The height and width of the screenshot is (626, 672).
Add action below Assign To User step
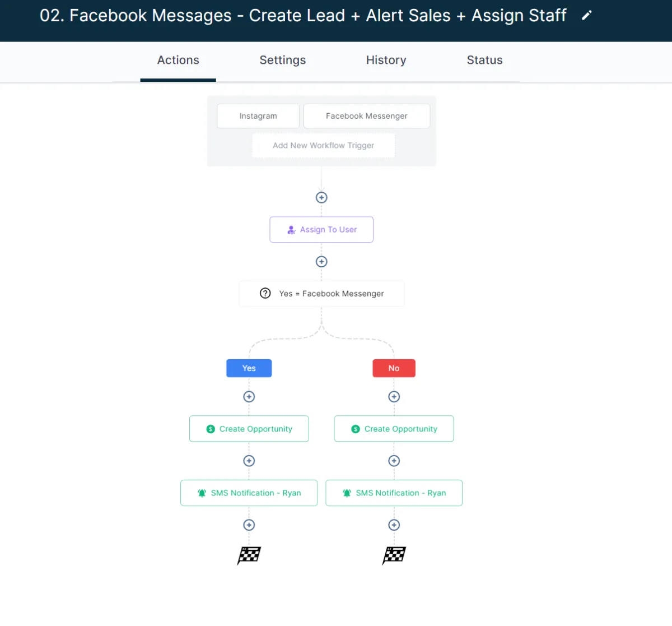tap(321, 262)
